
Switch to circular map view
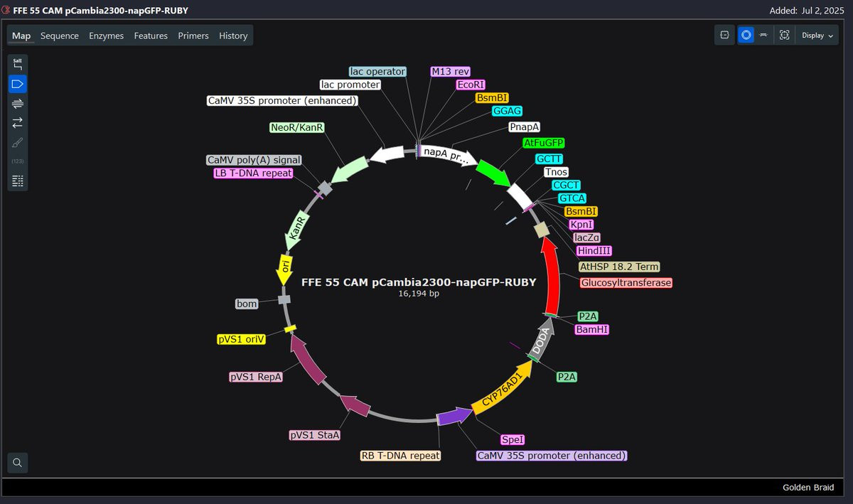(746, 35)
